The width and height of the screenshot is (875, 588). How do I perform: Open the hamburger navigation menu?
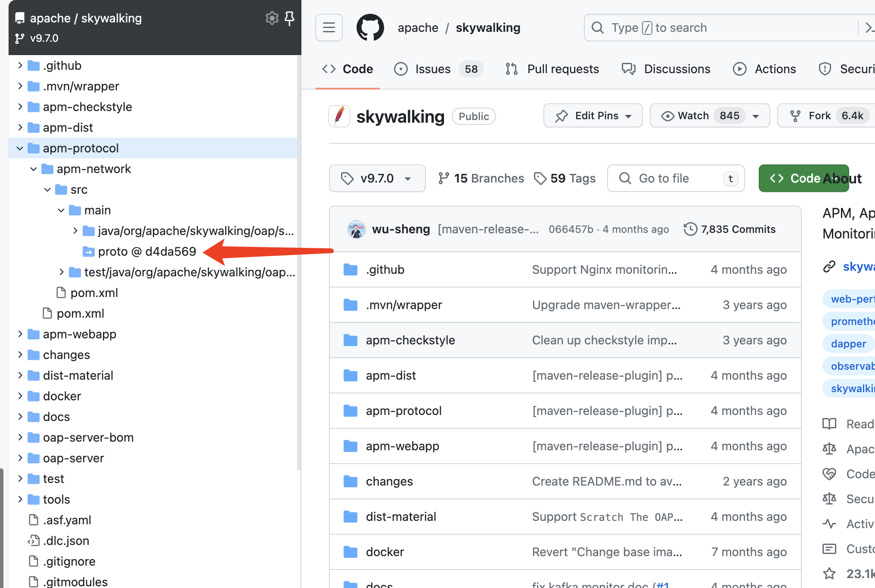(329, 28)
